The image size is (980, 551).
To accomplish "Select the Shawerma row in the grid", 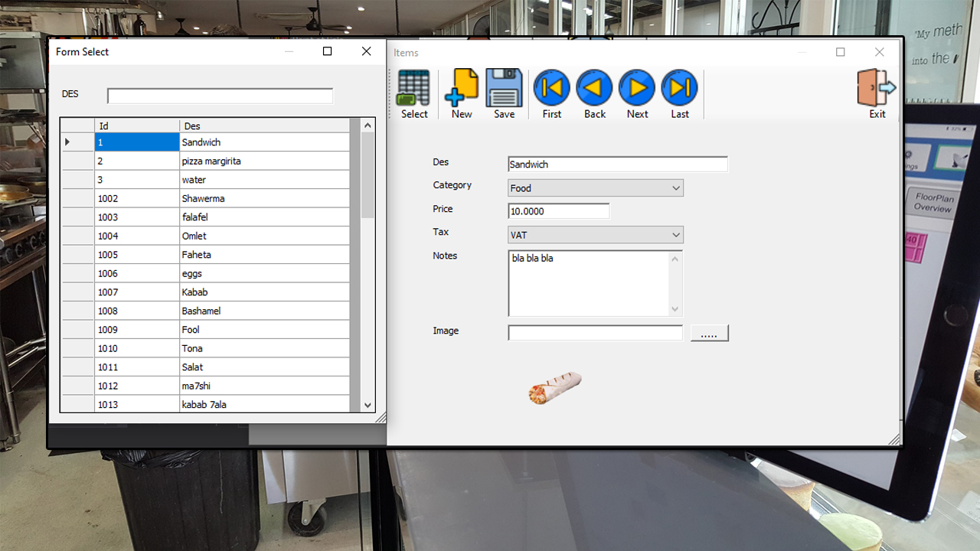I will pyautogui.click(x=230, y=198).
